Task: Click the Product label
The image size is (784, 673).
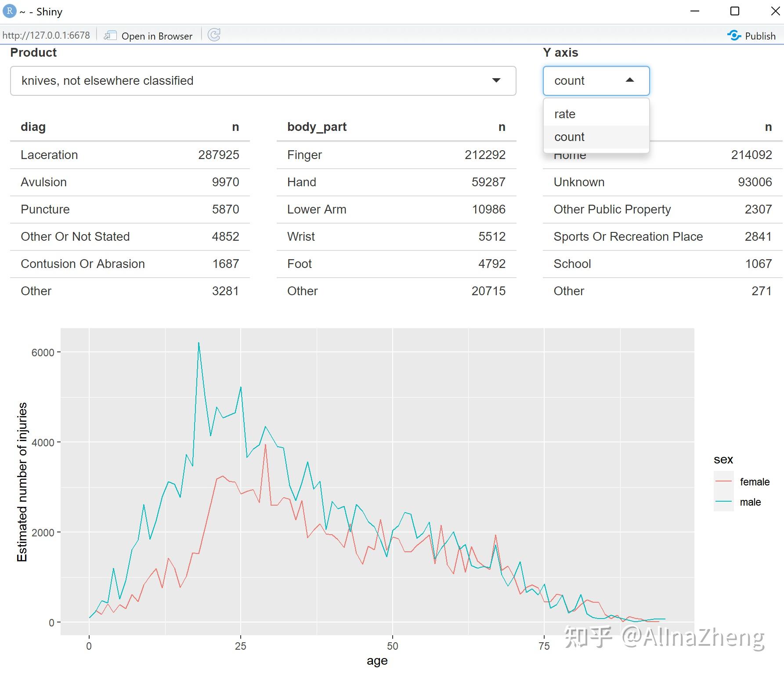Action: 33,53
